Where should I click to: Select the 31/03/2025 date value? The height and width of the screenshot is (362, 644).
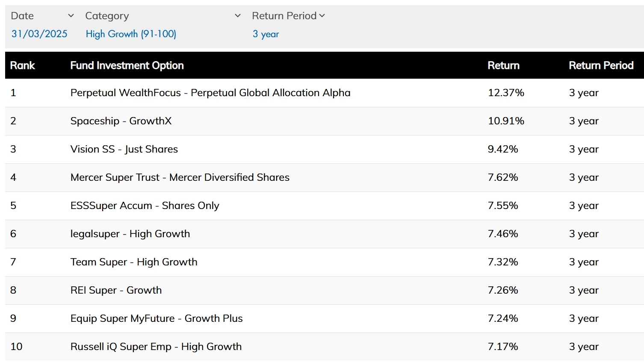[x=39, y=34]
